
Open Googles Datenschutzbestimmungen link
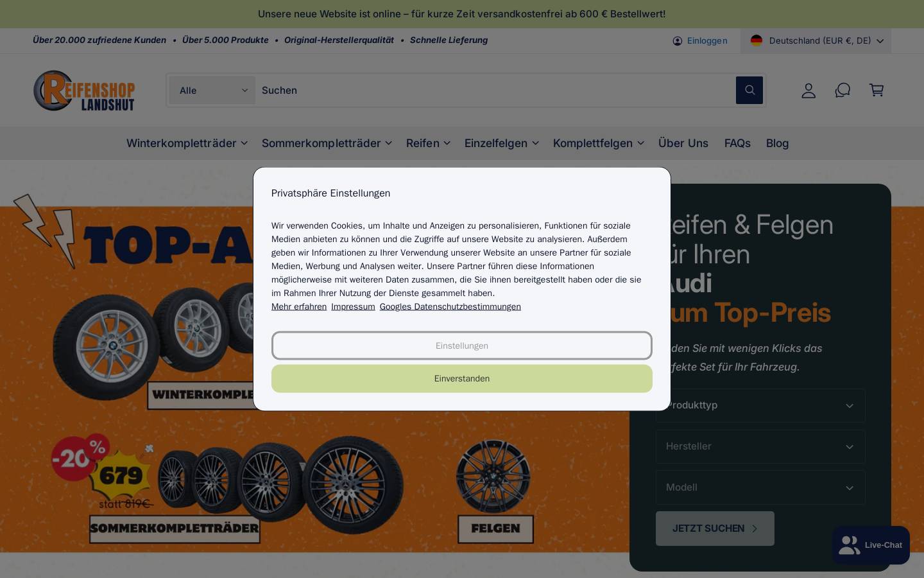click(450, 307)
